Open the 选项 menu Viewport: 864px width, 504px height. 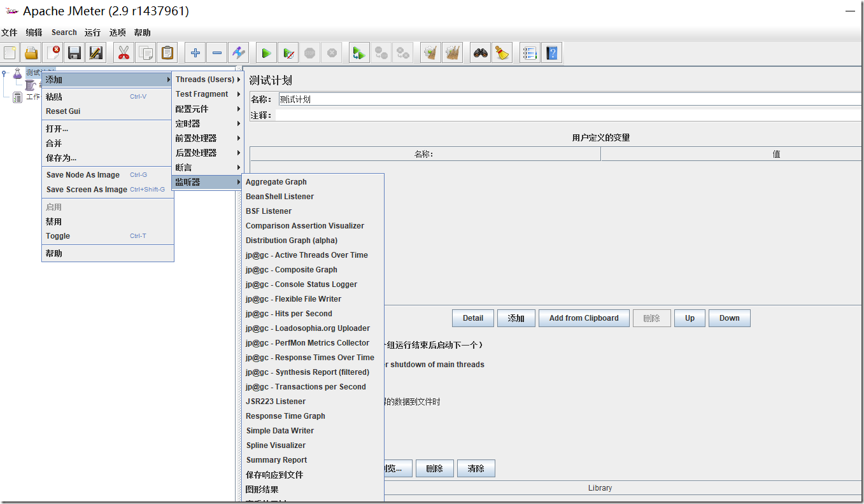117,32
